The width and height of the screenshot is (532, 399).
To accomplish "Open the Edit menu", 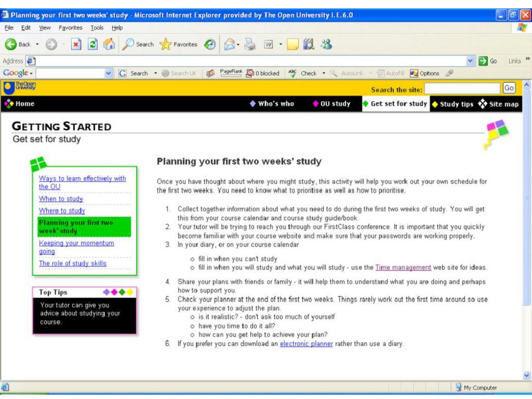I will (x=26, y=28).
